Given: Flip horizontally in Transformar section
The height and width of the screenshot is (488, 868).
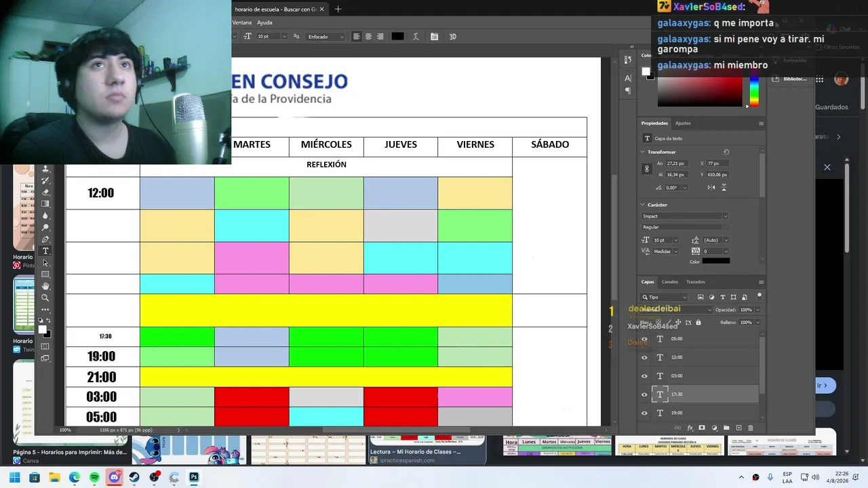Looking at the screenshot, I should coord(711,187).
